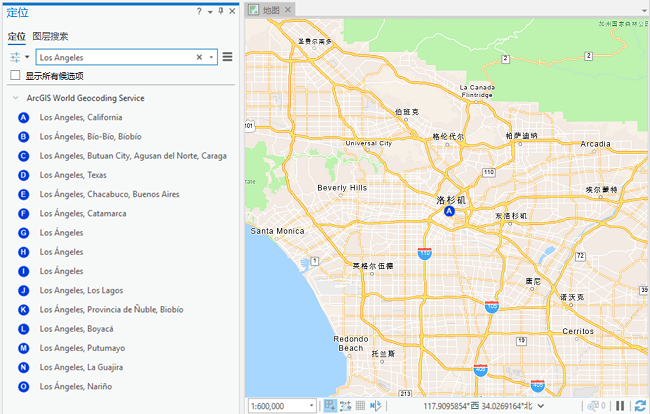This screenshot has width=650, height=414.
Task: Toggle the 显示所有候选项 checkbox
Action: (15, 75)
